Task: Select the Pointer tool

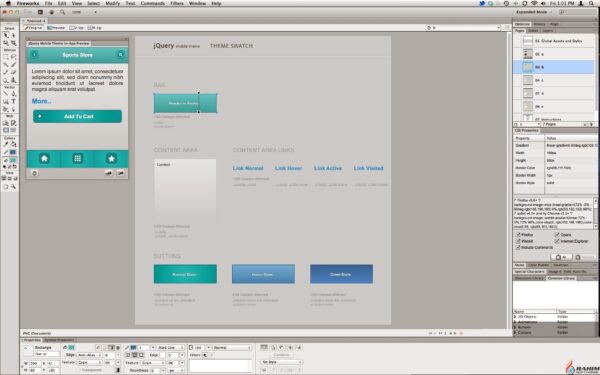Action: pos(6,35)
